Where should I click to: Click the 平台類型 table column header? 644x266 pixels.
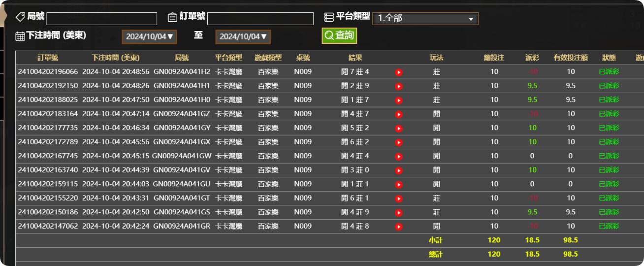(x=228, y=58)
